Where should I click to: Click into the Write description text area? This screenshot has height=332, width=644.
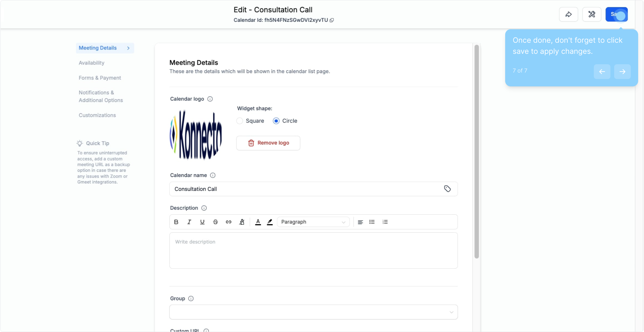point(313,250)
